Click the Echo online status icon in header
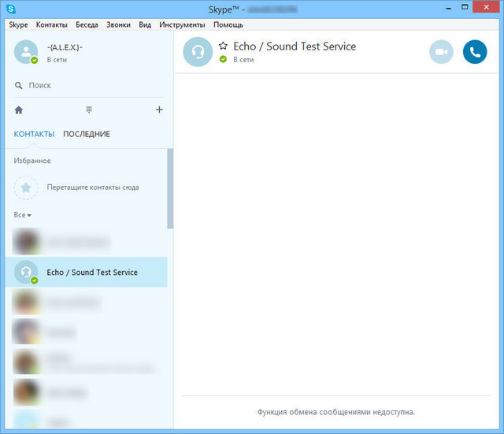Image resolution: width=504 pixels, height=434 pixels. (223, 59)
